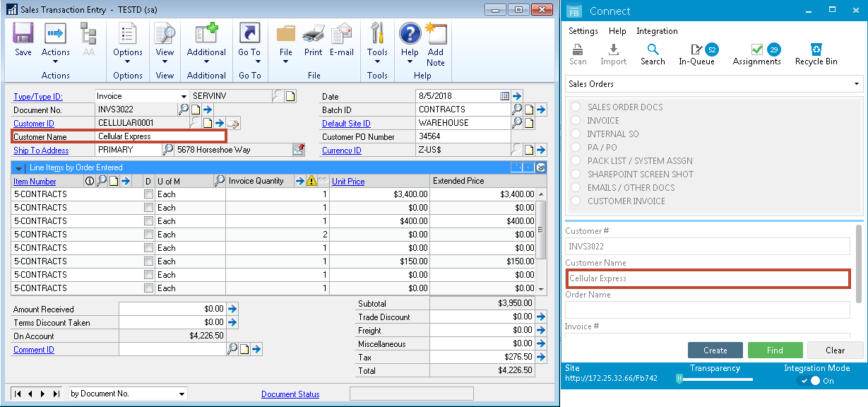Open the Ship To Address details icon
Screen dimensions: 868x407
pyautogui.click(x=299, y=150)
